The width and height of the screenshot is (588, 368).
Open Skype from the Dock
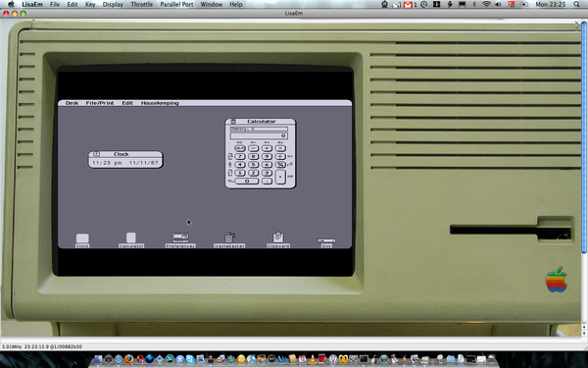pyautogui.click(x=190, y=358)
